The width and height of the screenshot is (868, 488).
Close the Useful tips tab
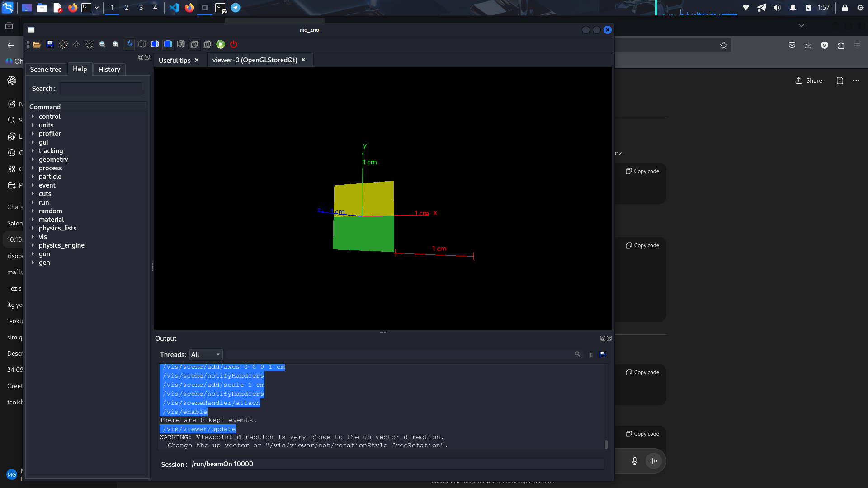click(197, 60)
